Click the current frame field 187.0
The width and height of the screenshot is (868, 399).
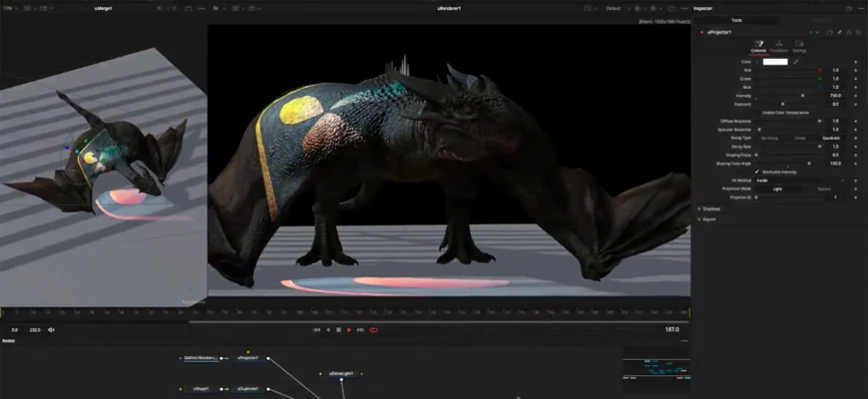click(672, 330)
